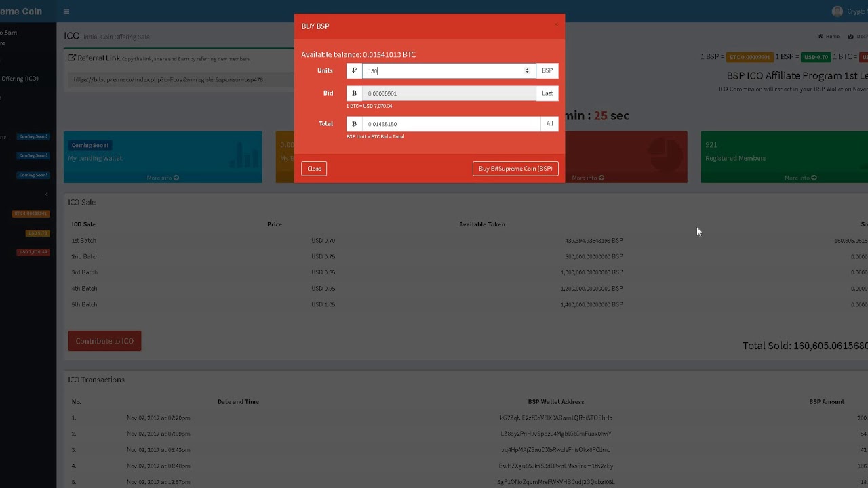Close the BUY BSP dialog with X

(556, 25)
